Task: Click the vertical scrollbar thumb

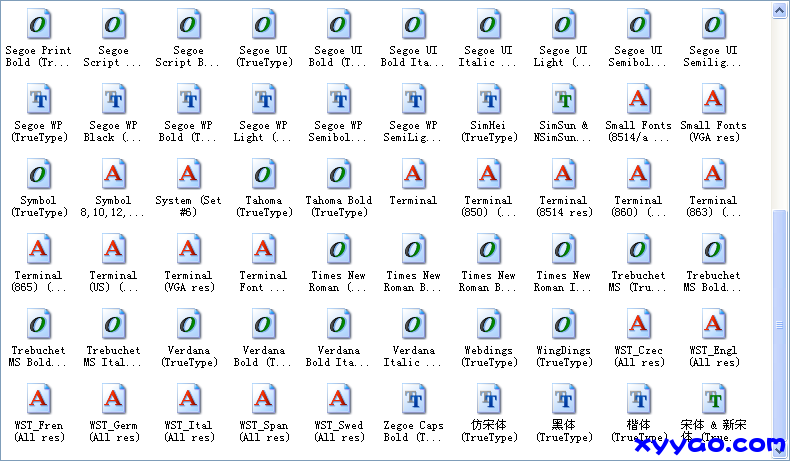Action: 780,327
